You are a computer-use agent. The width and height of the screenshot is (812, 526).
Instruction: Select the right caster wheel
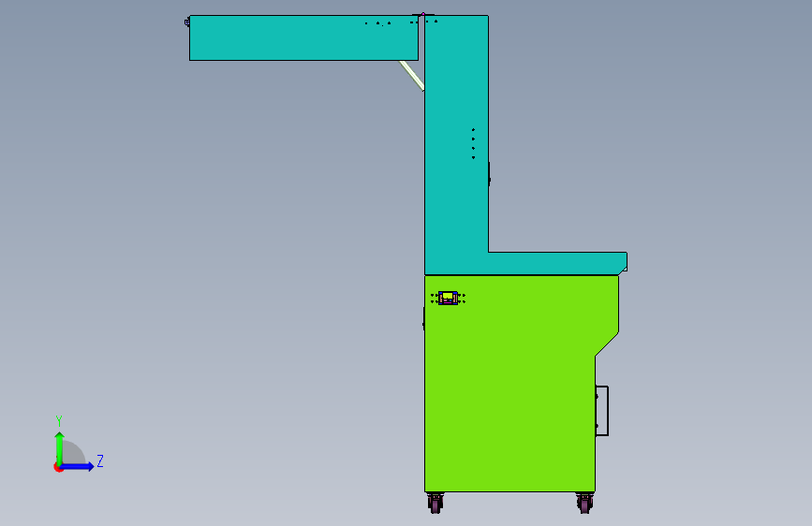pos(584,503)
